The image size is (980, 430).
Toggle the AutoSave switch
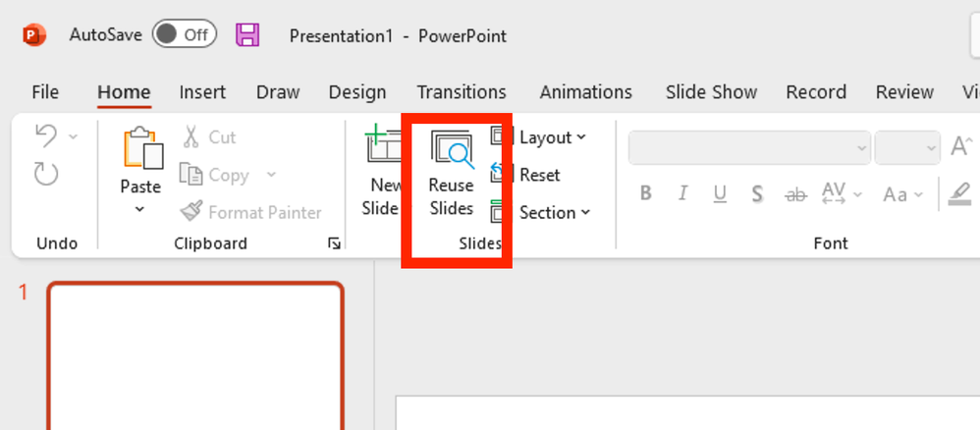point(184,35)
